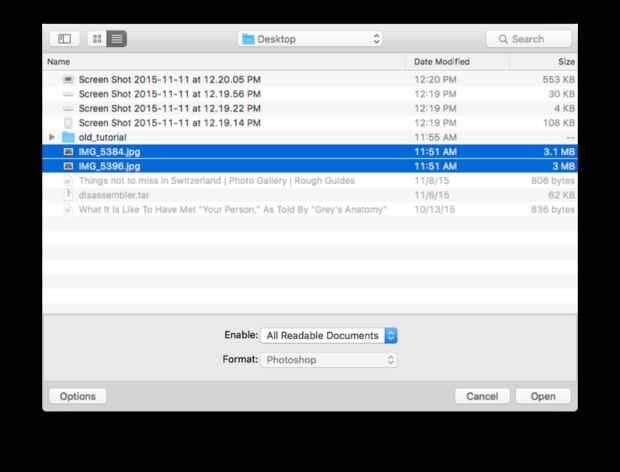Click the Cancel button
Viewport: 620px width, 472px height.
(x=482, y=396)
